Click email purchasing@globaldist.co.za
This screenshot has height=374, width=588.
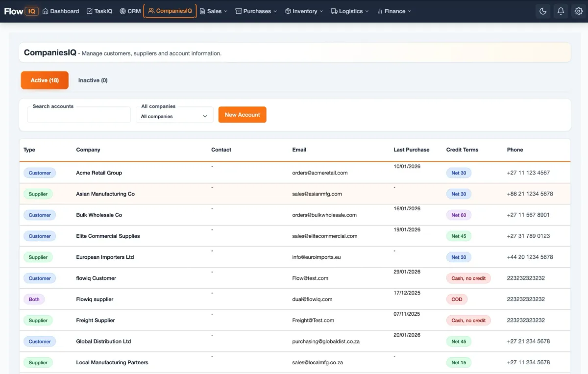click(x=326, y=342)
